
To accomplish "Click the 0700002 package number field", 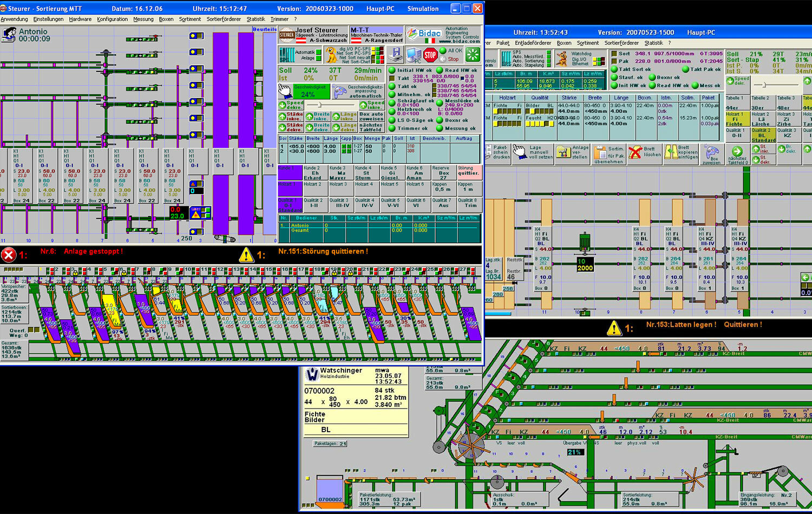I will pyautogui.click(x=319, y=391).
